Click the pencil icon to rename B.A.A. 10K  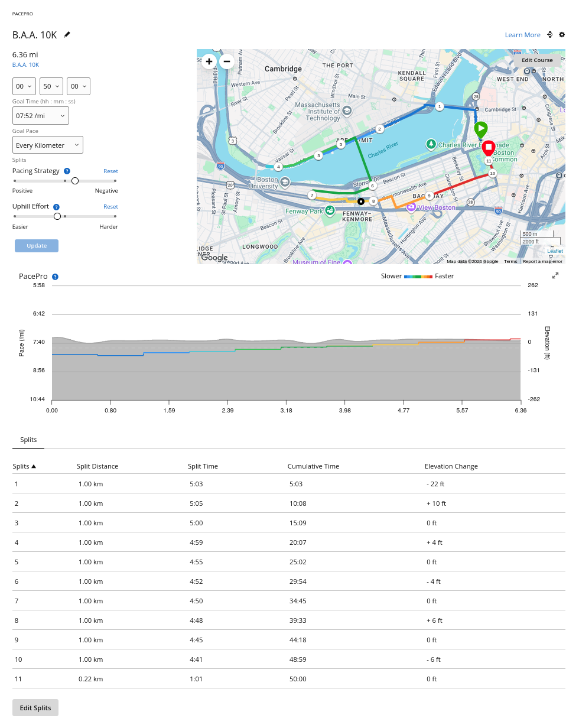(x=67, y=35)
